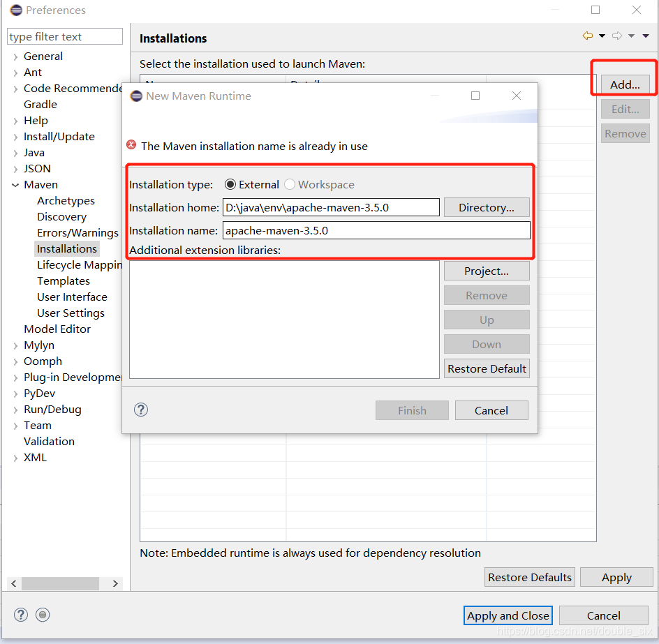Click the Directory... browse button
This screenshot has width=659, height=644.
tap(487, 207)
